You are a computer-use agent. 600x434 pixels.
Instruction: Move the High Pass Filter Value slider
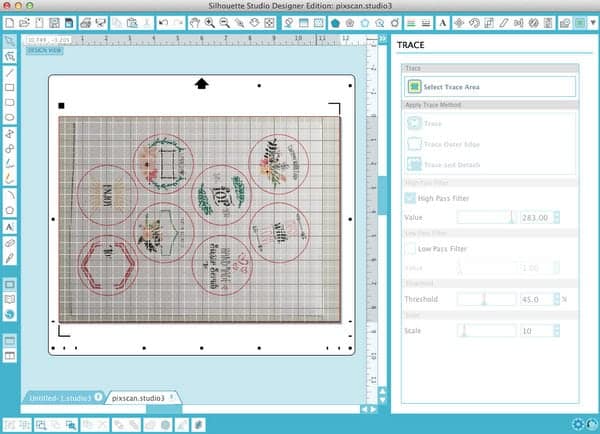pos(487,217)
